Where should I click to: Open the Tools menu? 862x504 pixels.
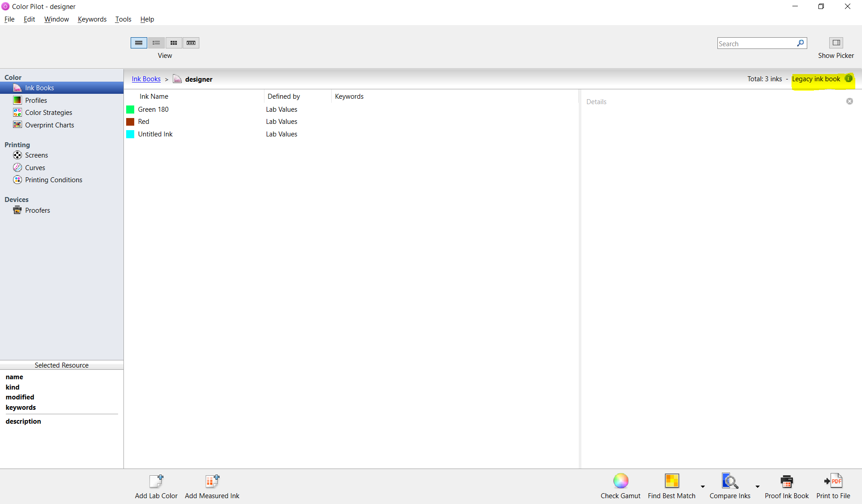(x=123, y=19)
